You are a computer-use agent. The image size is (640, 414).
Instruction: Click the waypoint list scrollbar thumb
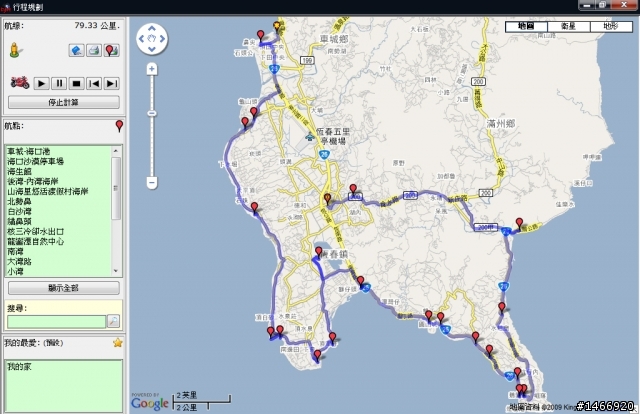point(116,188)
